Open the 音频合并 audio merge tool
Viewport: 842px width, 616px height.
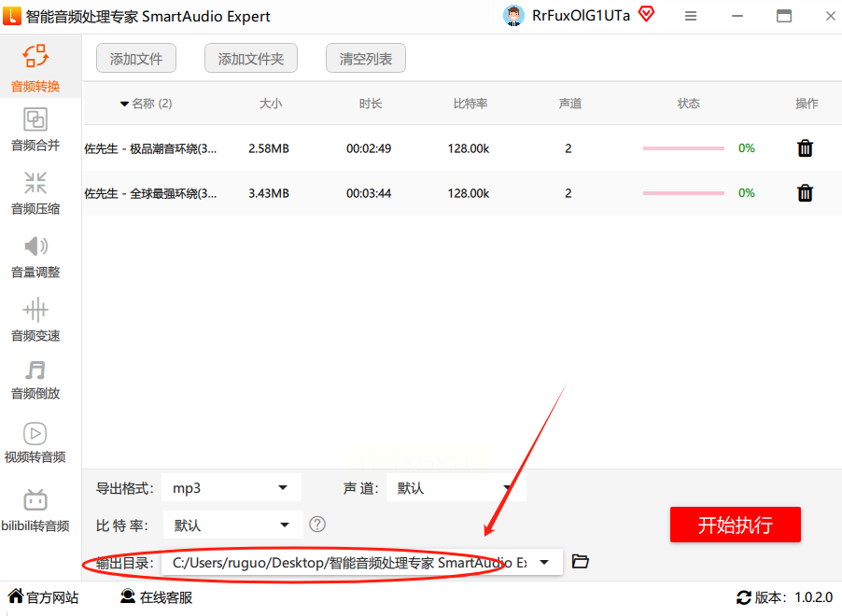tap(35, 130)
